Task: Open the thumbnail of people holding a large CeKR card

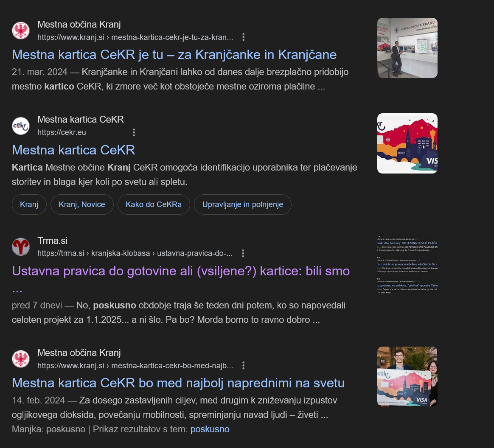Action: click(x=407, y=377)
